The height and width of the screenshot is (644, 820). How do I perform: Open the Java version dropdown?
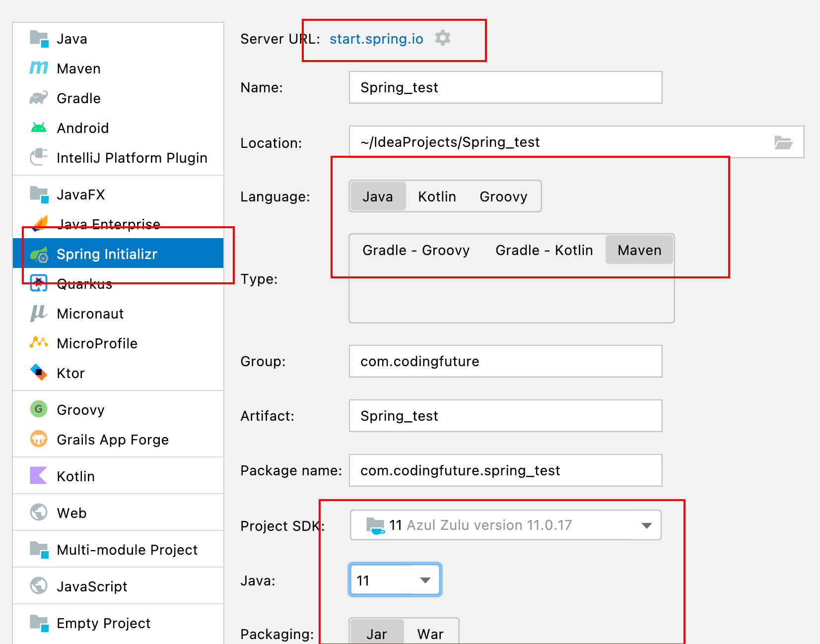[395, 580]
